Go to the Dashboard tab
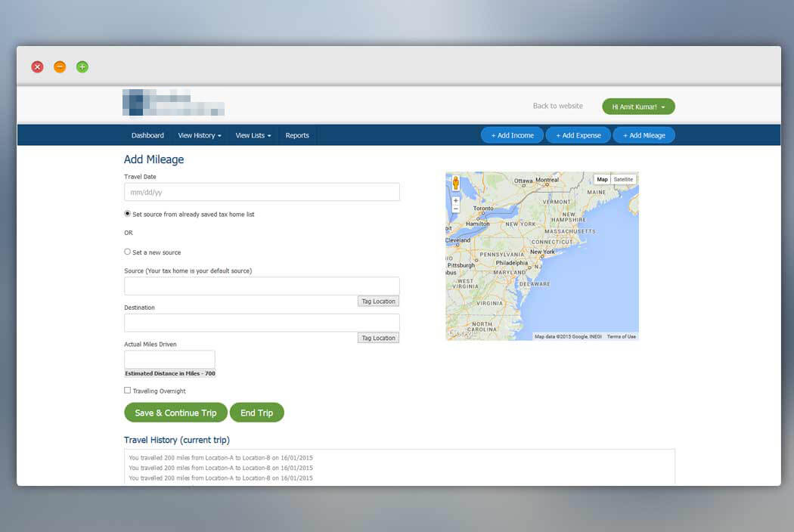The height and width of the screenshot is (532, 794). click(147, 136)
